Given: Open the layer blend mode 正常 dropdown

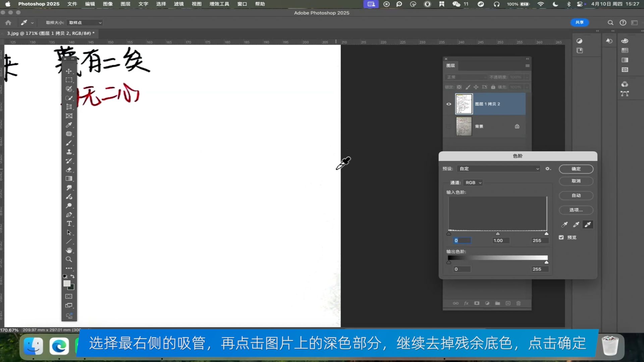Looking at the screenshot, I should pos(466,77).
